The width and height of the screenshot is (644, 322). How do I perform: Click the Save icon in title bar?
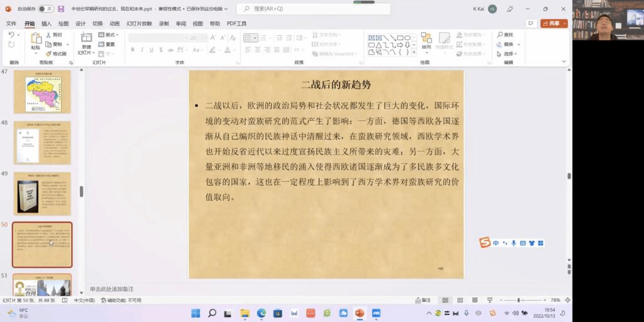coord(61,9)
